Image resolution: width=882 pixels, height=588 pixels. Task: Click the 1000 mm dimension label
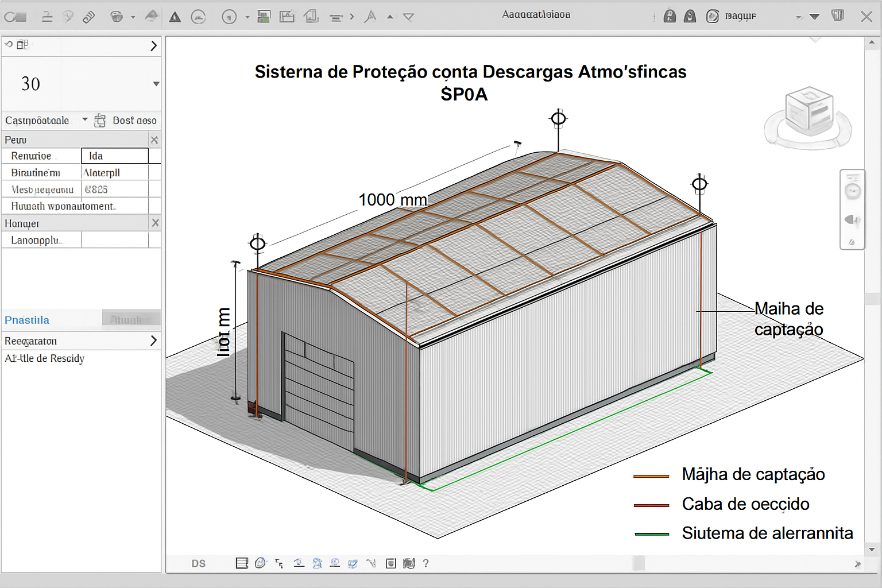point(393,200)
